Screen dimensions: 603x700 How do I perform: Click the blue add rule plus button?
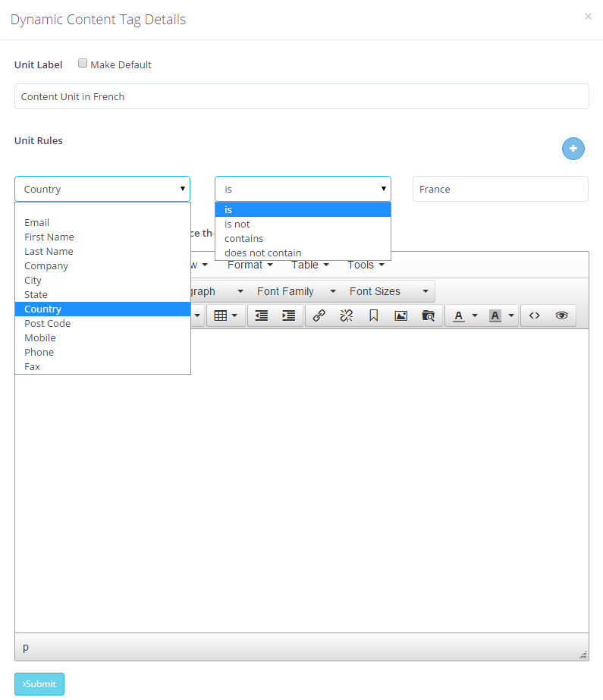[573, 149]
